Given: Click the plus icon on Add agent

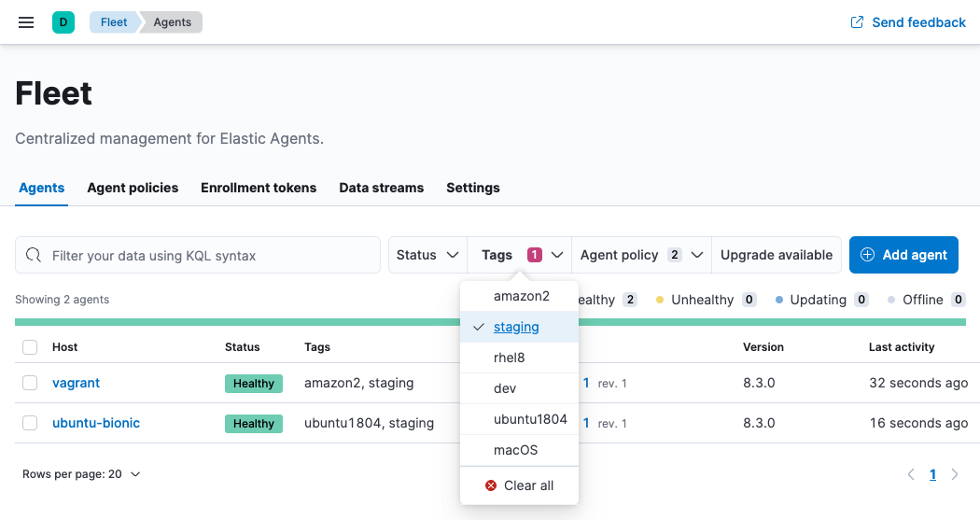Looking at the screenshot, I should (x=867, y=255).
